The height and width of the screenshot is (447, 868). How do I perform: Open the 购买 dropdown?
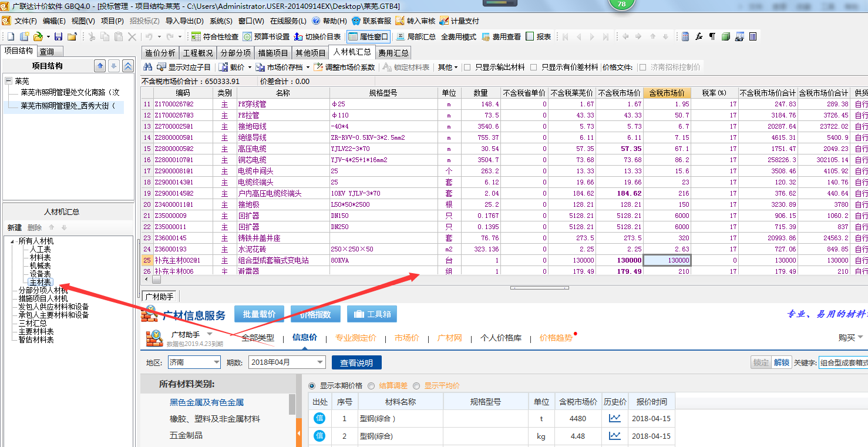[x=850, y=337]
